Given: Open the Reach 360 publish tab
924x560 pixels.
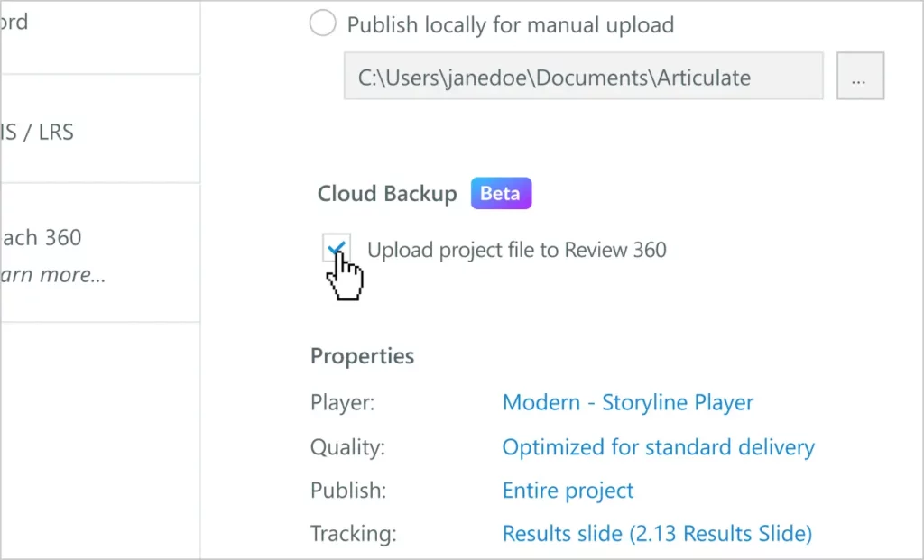Looking at the screenshot, I should 43,238.
